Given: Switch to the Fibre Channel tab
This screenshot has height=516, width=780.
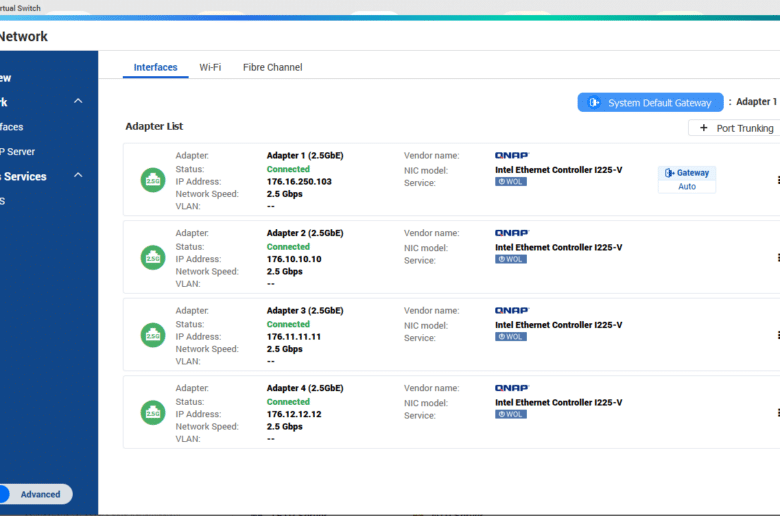Looking at the screenshot, I should click(273, 67).
